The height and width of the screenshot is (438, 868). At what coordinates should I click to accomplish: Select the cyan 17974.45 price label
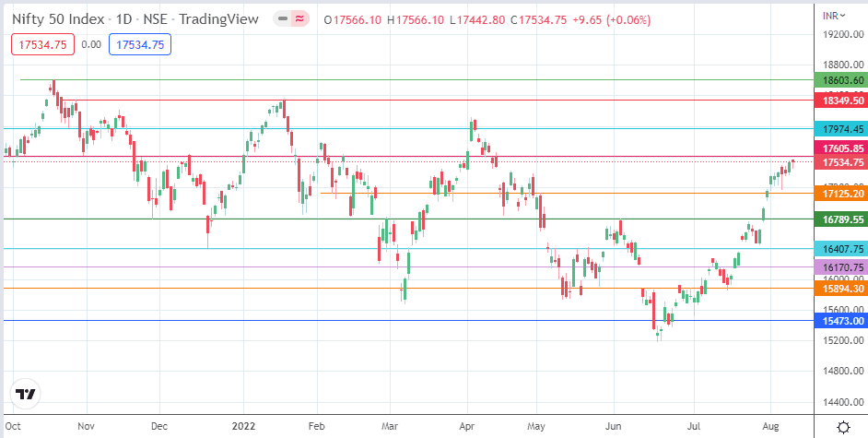pyautogui.click(x=841, y=129)
